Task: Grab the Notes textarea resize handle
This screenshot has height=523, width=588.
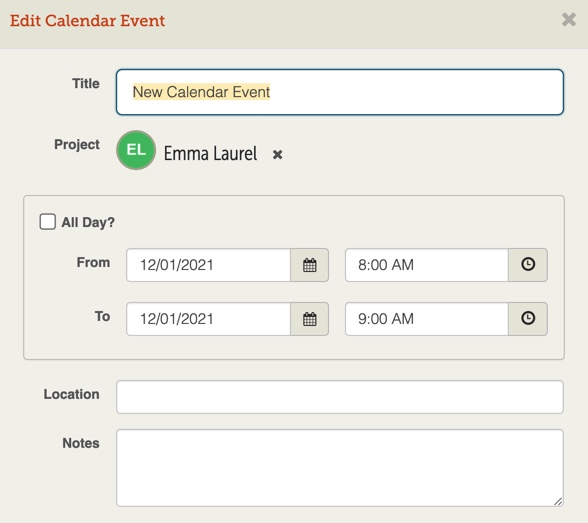Action: pos(558,501)
